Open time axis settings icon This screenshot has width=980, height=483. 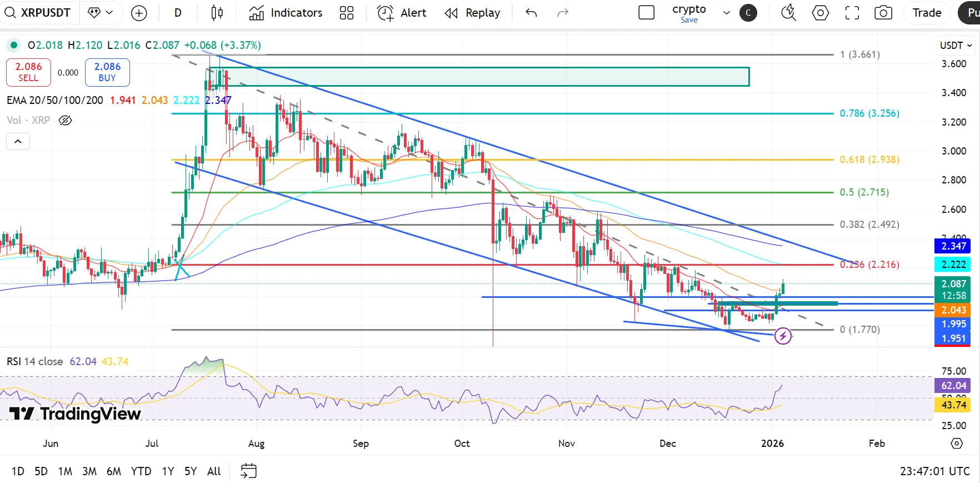point(957,443)
